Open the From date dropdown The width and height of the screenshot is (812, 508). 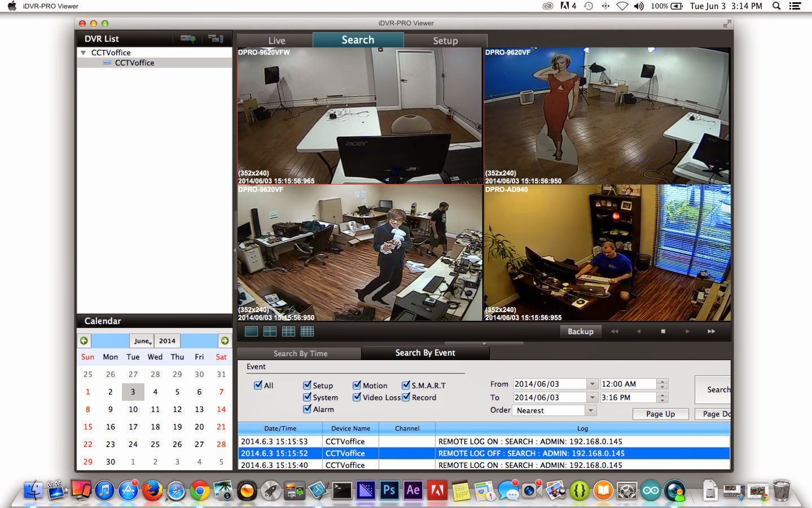pos(592,384)
